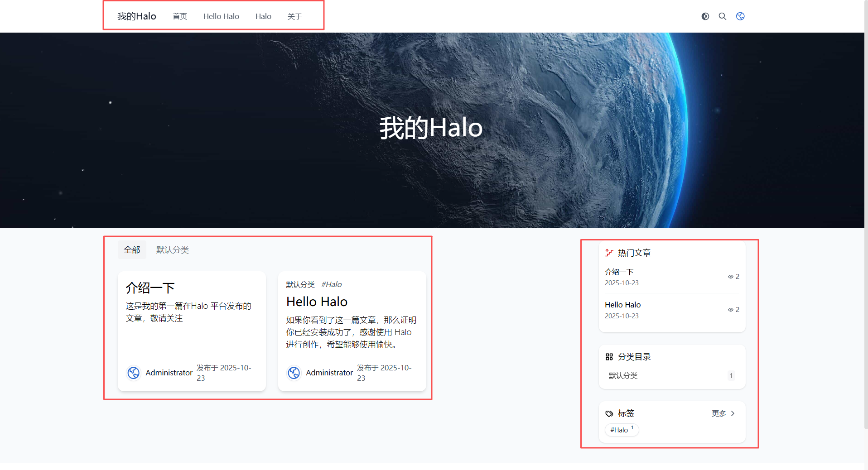Toggle the dark mode theme icon
This screenshot has width=868, height=470.
pos(705,16)
